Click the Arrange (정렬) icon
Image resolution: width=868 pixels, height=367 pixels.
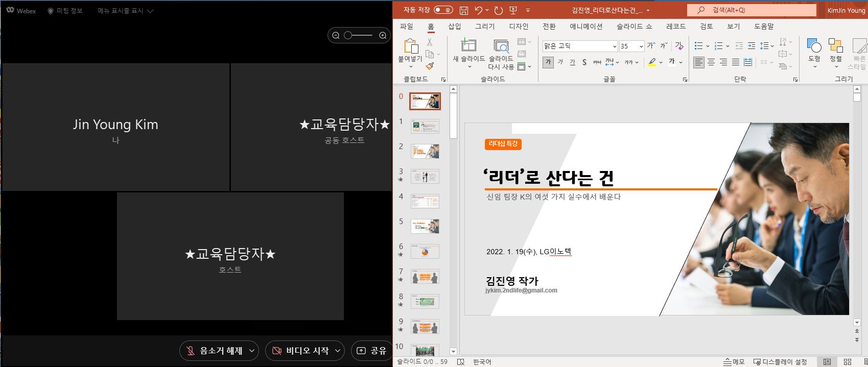coord(835,46)
